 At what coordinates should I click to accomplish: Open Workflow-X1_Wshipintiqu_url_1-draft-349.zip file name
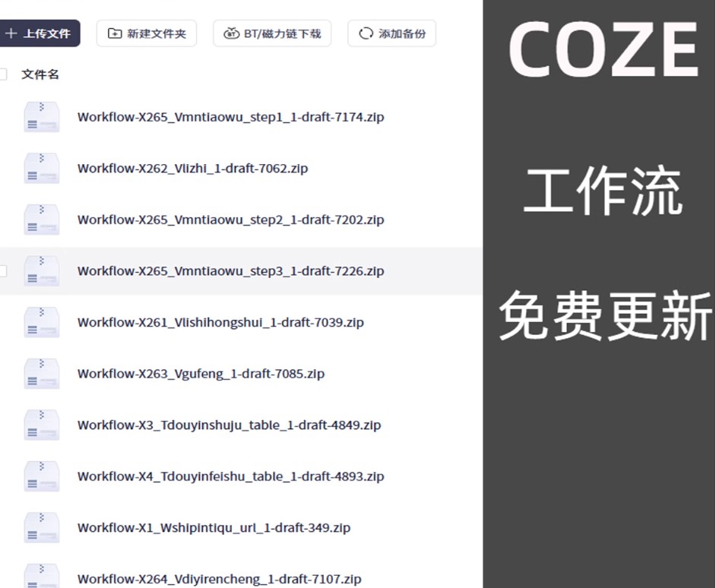(x=214, y=527)
